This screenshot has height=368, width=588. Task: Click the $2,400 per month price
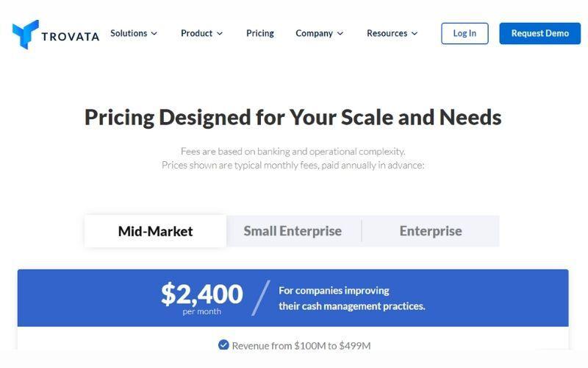201,296
